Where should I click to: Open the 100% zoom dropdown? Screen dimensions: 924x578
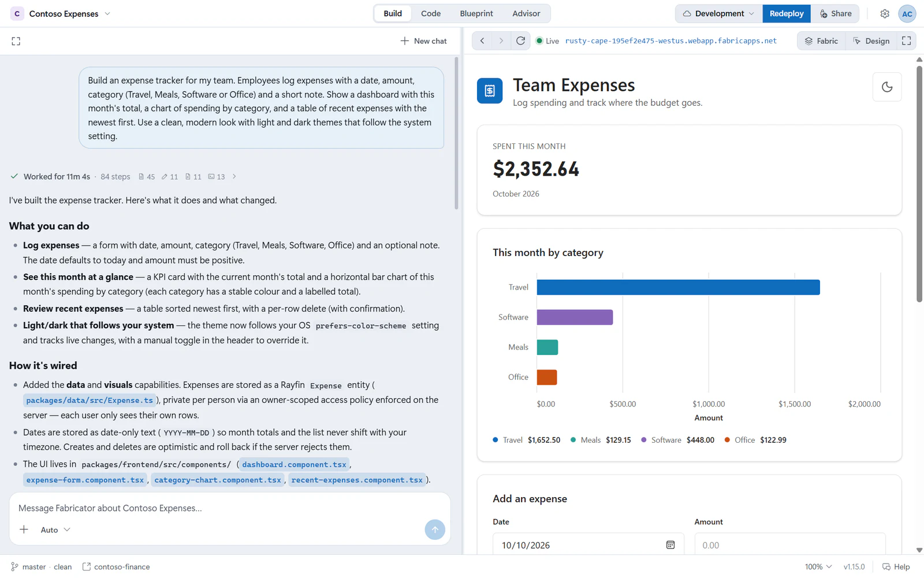pyautogui.click(x=818, y=567)
